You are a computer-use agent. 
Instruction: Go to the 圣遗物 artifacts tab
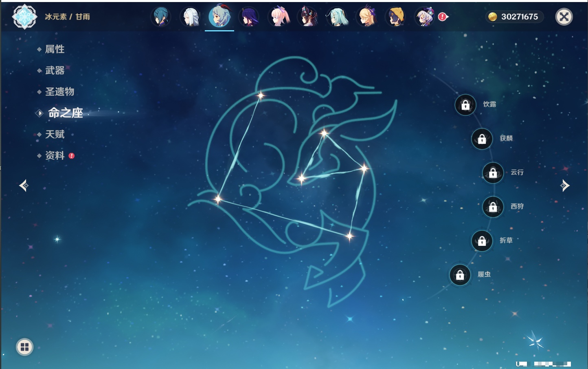(59, 92)
